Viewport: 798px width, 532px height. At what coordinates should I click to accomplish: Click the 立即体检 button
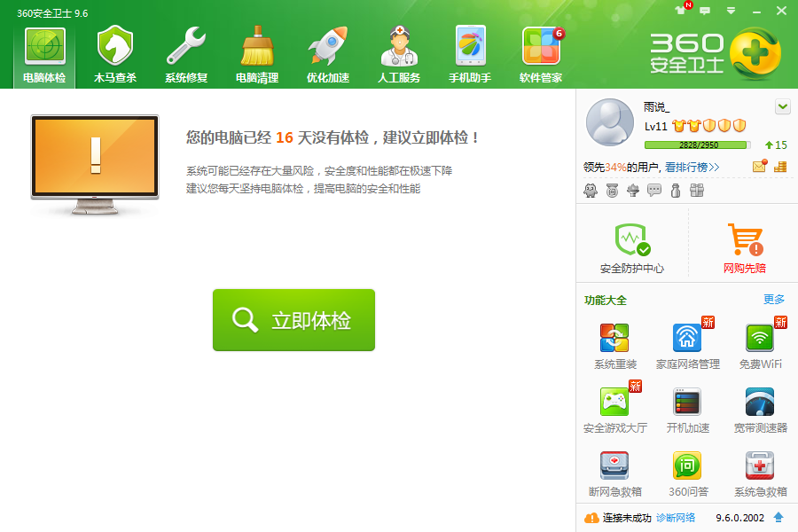[293, 320]
